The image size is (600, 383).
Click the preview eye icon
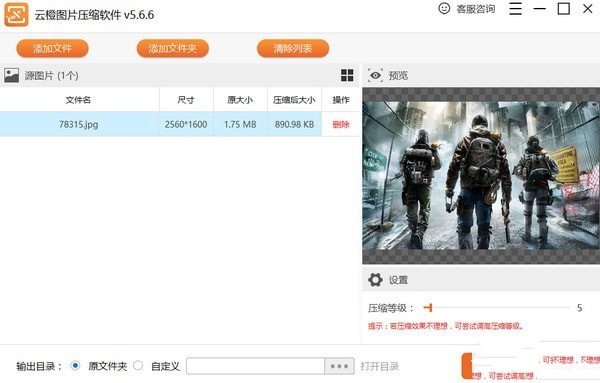[375, 75]
